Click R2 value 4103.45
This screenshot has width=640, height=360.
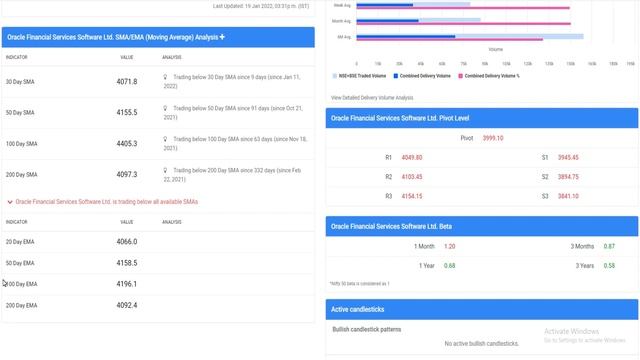tap(412, 177)
